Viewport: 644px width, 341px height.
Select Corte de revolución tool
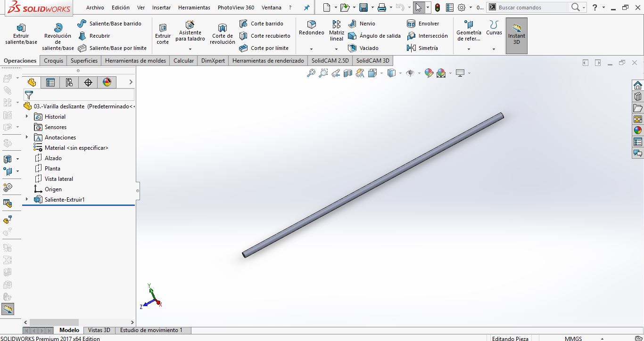pos(223,34)
